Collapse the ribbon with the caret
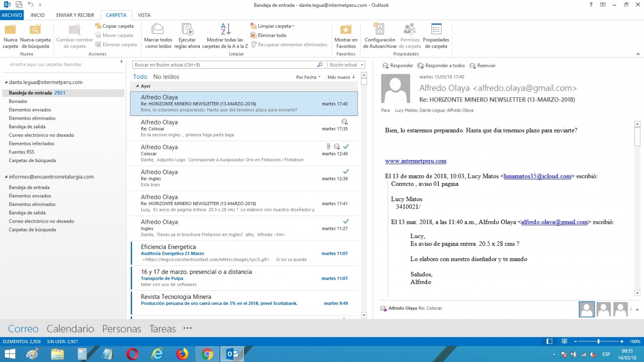Image resolution: width=644 pixels, height=362 pixels. pos(638,54)
